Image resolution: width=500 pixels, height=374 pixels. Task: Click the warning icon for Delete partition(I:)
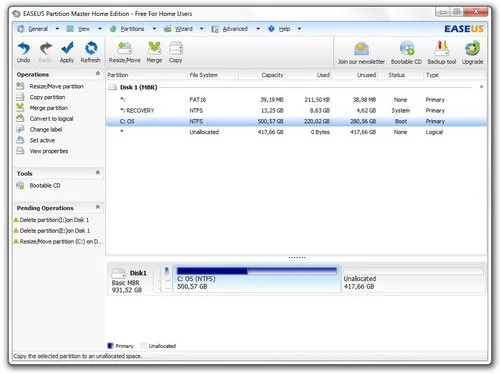pyautogui.click(x=16, y=220)
